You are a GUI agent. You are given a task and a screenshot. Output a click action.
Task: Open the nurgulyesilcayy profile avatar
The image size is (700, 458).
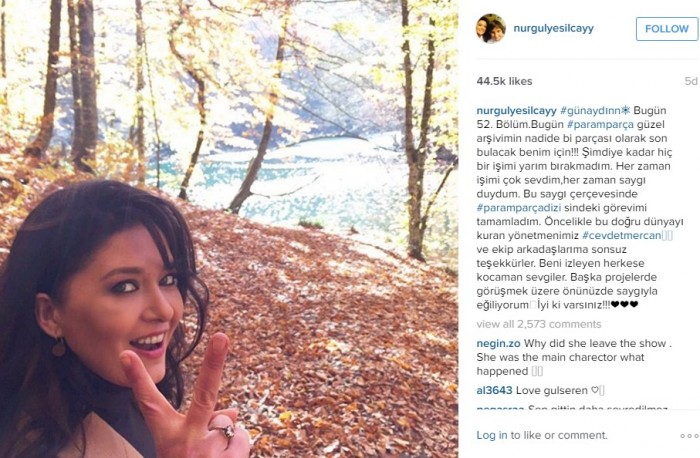[x=491, y=29]
